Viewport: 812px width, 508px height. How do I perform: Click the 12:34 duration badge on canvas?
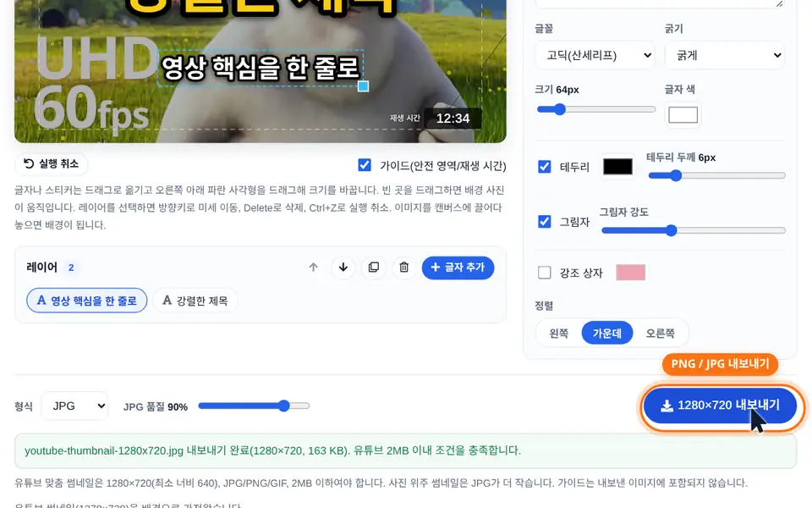pos(453,119)
